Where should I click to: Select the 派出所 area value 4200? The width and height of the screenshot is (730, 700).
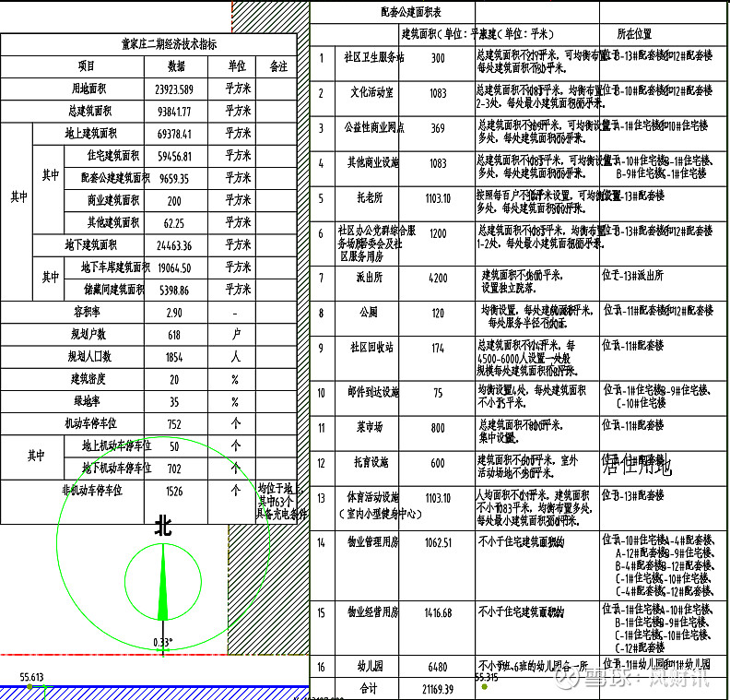(x=438, y=279)
